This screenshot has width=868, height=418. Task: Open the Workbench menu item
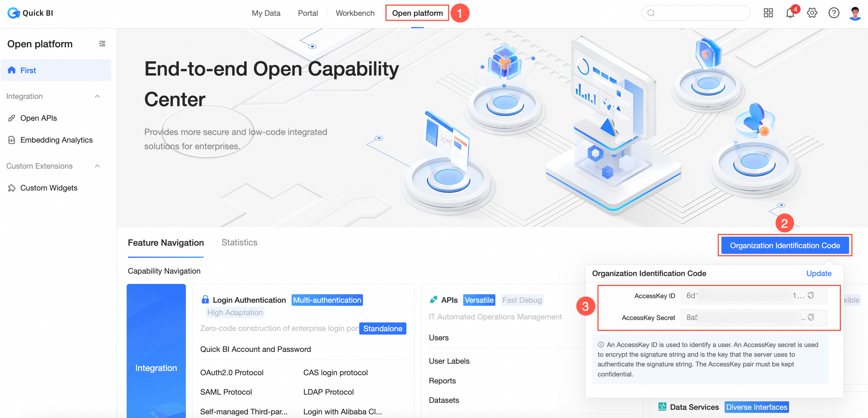[355, 13]
